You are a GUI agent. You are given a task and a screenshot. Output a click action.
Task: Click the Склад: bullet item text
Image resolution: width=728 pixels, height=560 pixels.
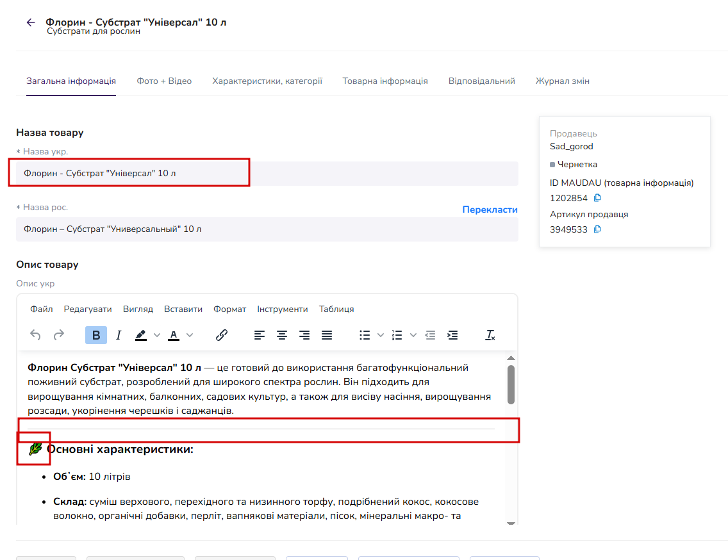pos(266,509)
